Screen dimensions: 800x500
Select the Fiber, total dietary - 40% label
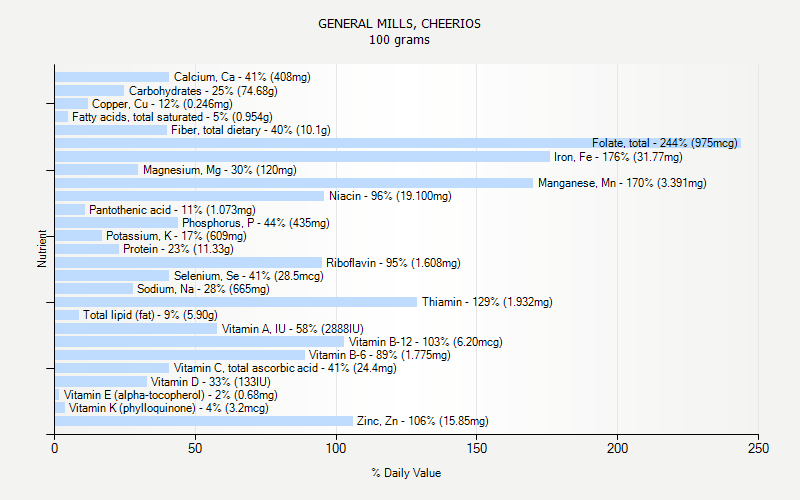point(251,130)
